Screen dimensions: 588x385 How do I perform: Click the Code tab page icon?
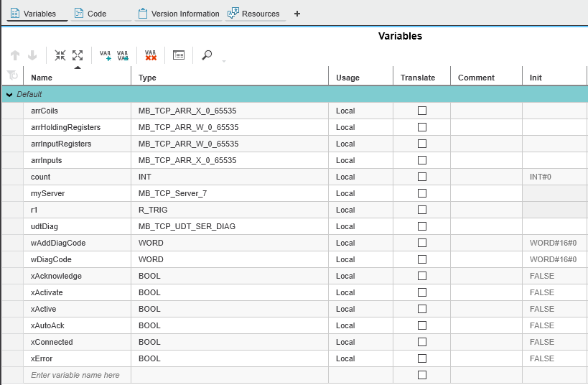pos(79,14)
